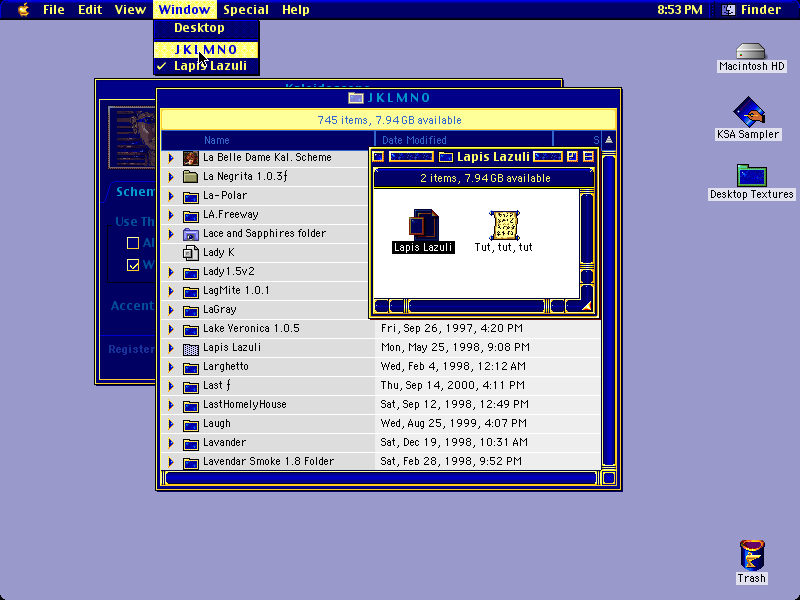Image resolution: width=800 pixels, height=600 pixels.
Task: Click the LaGray folder icon
Action: (190, 310)
